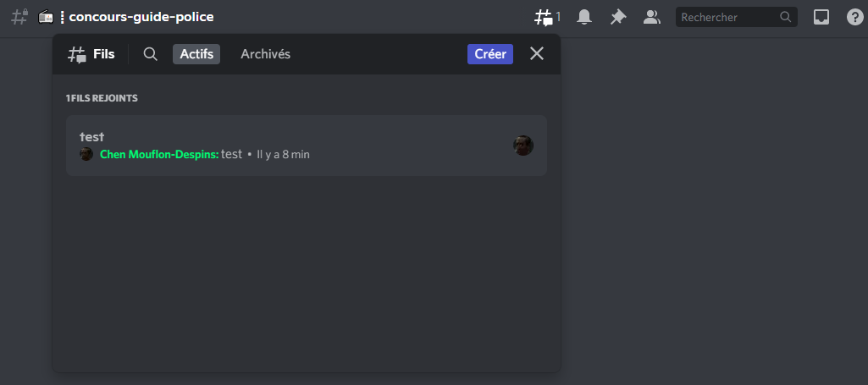Click the Créer button
This screenshot has height=385, width=868.
[x=490, y=54]
